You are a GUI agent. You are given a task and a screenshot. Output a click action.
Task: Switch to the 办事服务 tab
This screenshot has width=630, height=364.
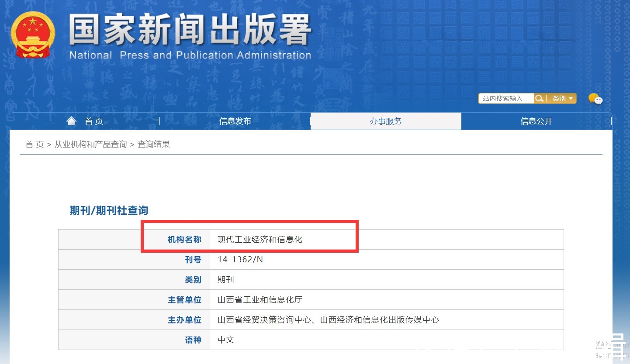[385, 121]
